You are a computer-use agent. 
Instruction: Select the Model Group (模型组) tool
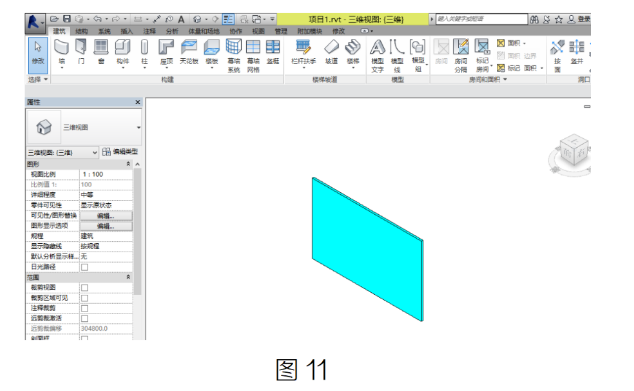(x=418, y=55)
